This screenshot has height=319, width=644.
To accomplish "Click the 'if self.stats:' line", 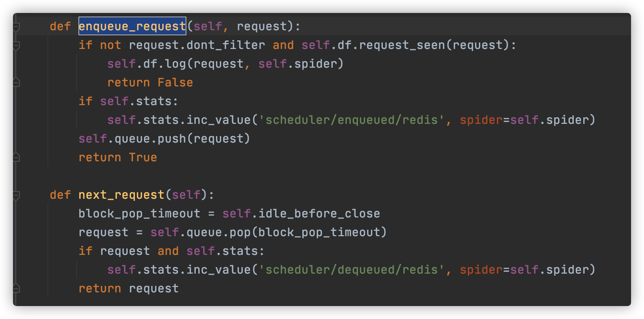I will coord(128,101).
